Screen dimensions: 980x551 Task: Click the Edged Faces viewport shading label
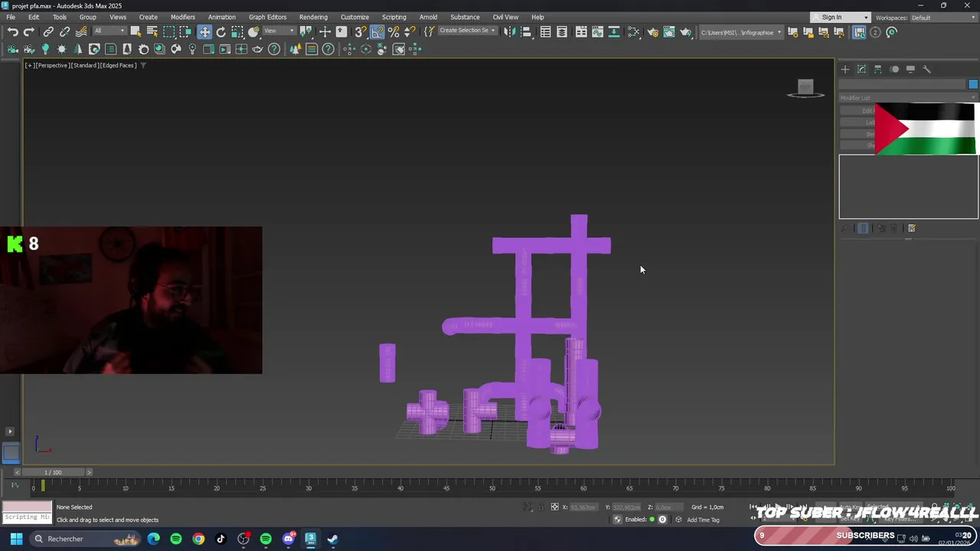click(x=119, y=66)
